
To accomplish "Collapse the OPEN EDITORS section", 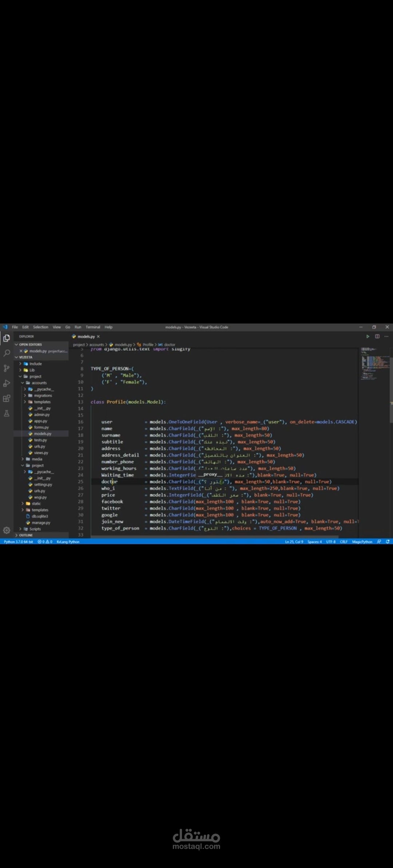I will pos(31,344).
